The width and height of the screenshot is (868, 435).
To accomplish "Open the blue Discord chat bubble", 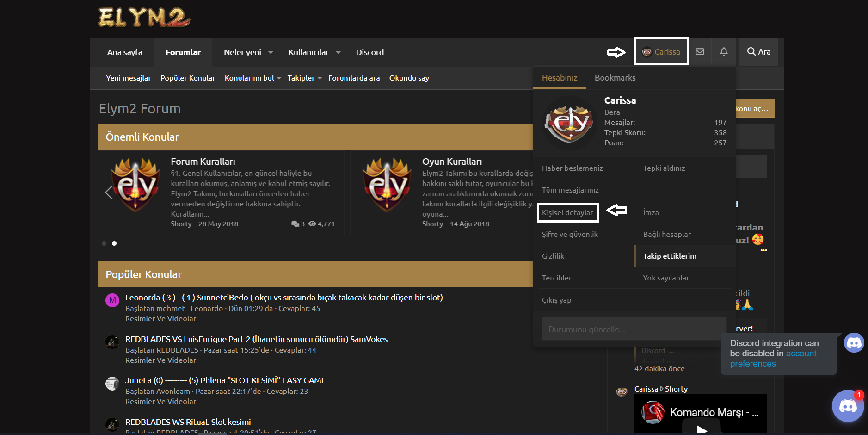I will click(x=848, y=406).
